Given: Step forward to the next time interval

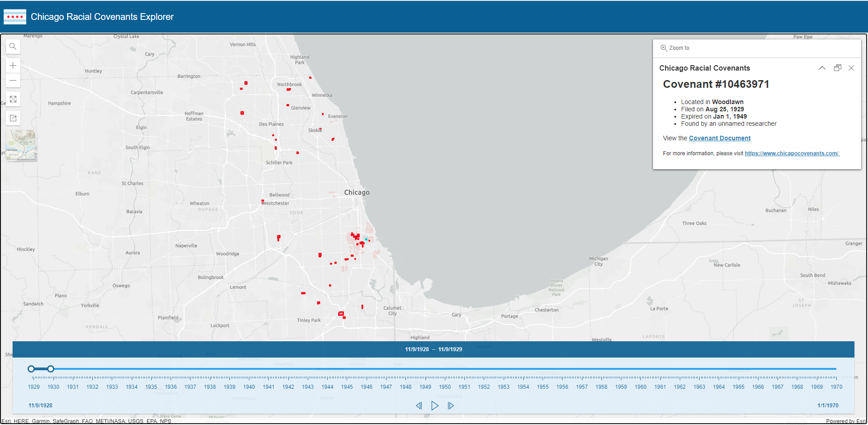Looking at the screenshot, I should tap(451, 406).
